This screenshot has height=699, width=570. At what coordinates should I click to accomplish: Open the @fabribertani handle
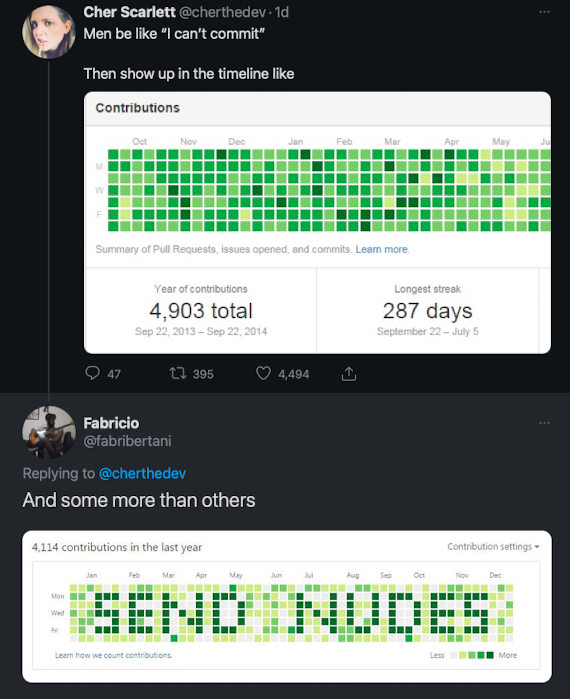[x=127, y=441]
